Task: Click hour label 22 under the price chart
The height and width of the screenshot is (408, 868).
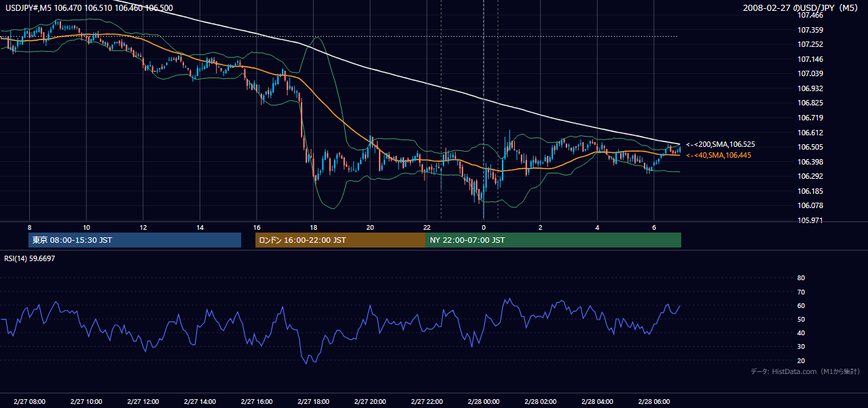Action: pos(427,226)
